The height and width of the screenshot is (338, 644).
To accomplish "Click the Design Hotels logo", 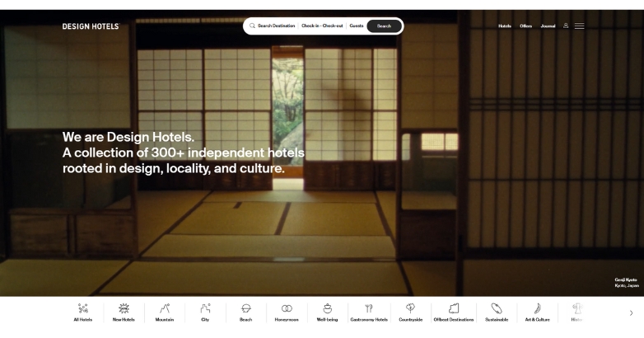I will [91, 26].
